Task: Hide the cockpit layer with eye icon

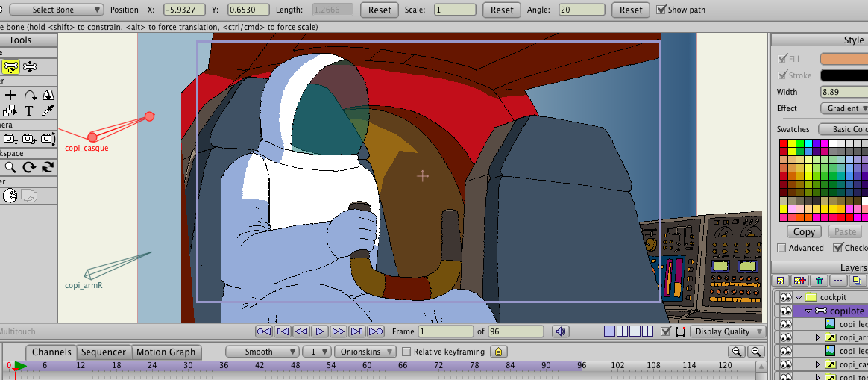Action: 784,296
